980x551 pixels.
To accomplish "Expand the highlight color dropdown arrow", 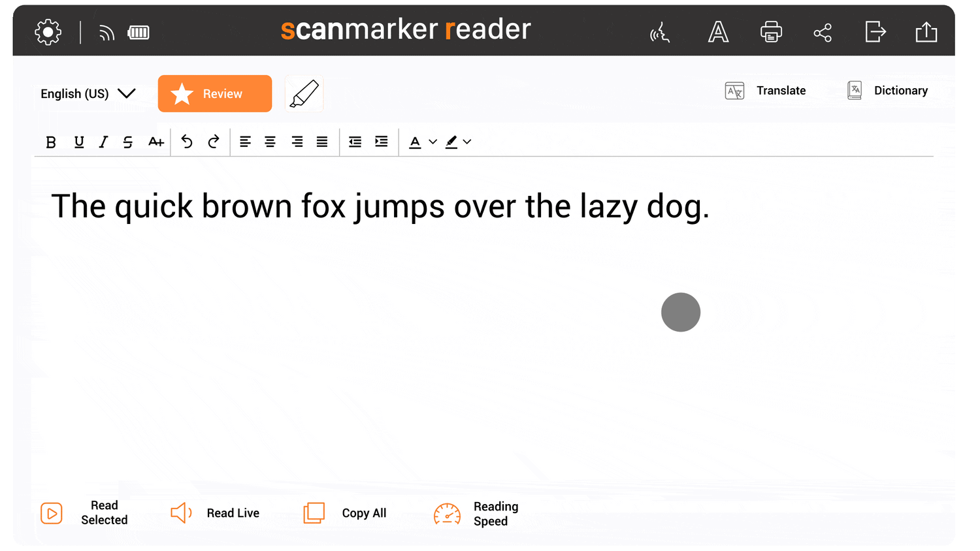I will pyautogui.click(x=467, y=142).
